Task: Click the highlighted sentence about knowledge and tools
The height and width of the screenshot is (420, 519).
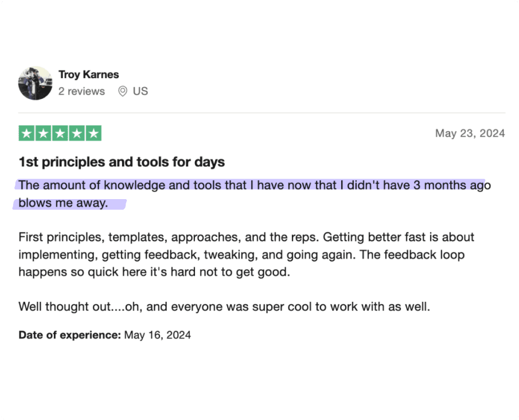Action: coord(255,185)
